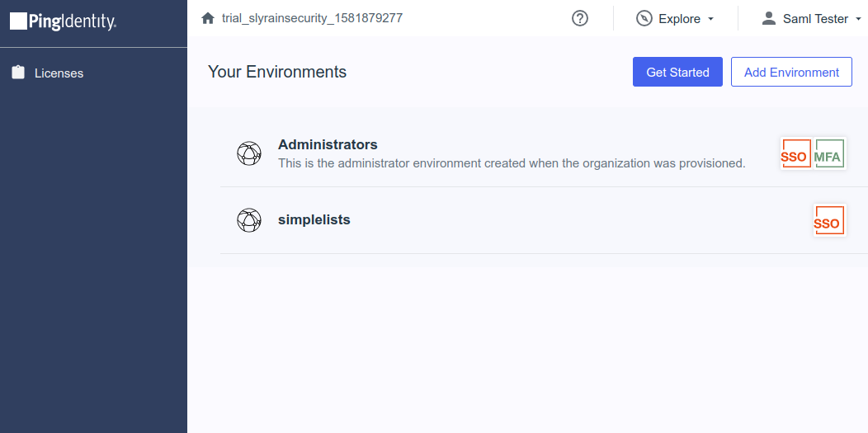Select Licenses in the sidebar
868x433 pixels.
pyautogui.click(x=59, y=73)
